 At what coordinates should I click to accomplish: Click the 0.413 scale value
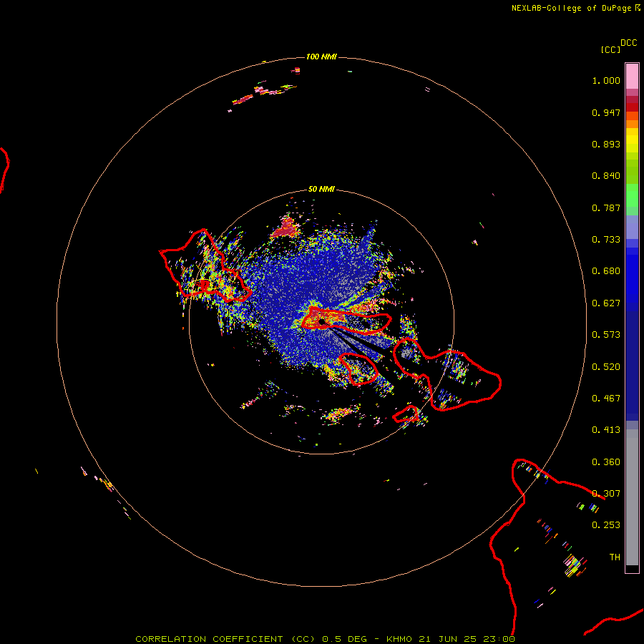coord(606,430)
